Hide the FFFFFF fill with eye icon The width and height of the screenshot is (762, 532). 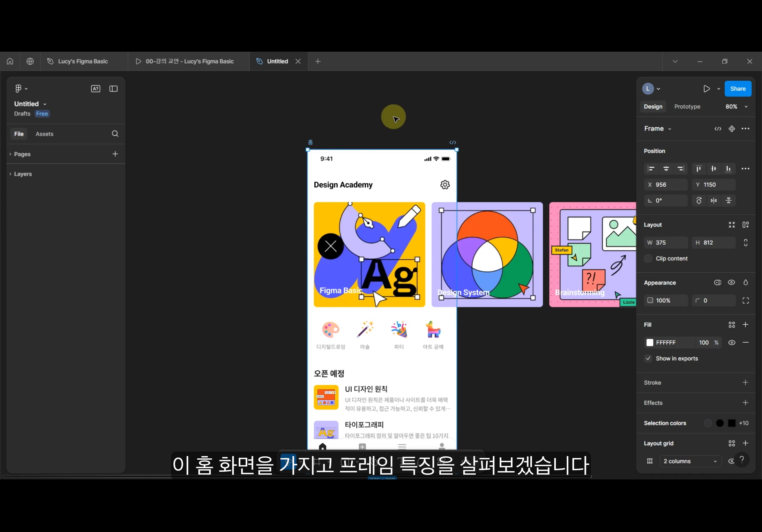731,343
